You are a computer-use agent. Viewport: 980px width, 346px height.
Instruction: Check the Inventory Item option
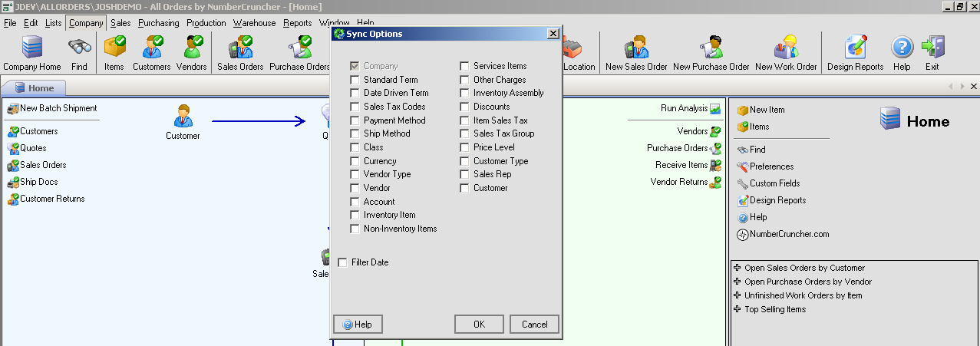pos(355,216)
